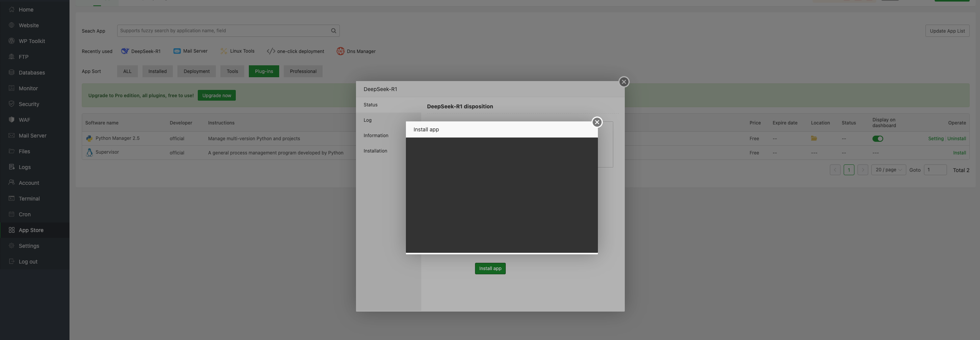
Task: Click the green Install app button
Action: 490,269
